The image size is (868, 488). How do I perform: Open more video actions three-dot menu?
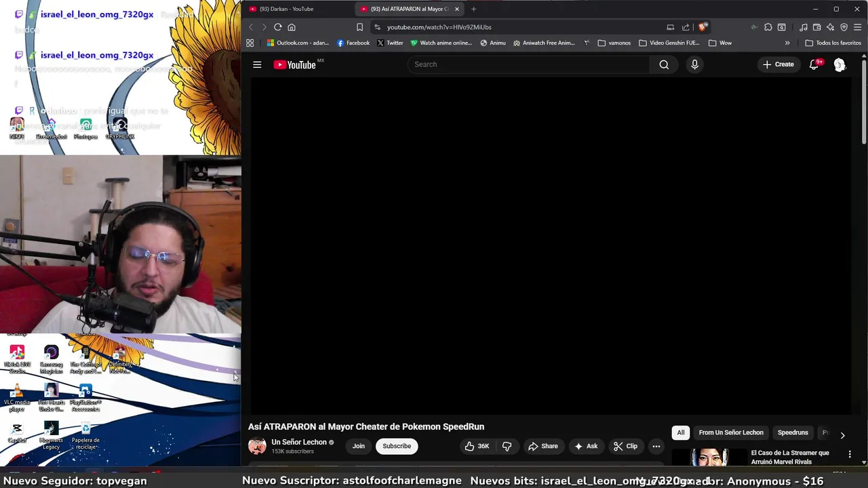pos(656,446)
